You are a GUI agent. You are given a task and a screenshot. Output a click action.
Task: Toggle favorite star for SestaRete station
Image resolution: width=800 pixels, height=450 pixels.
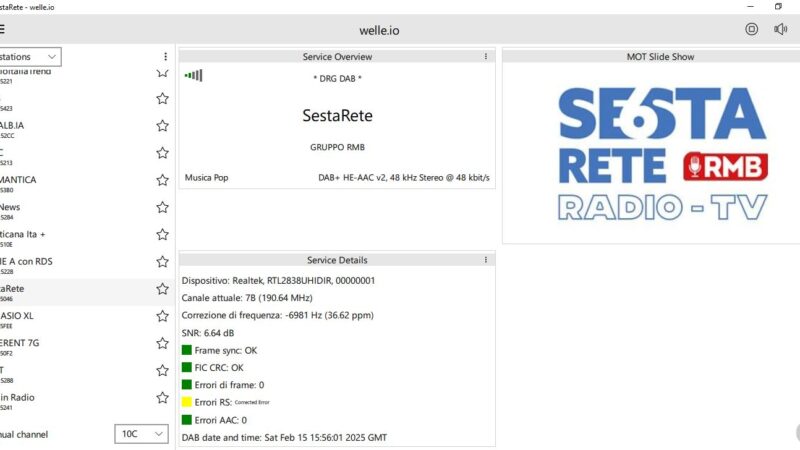point(162,289)
